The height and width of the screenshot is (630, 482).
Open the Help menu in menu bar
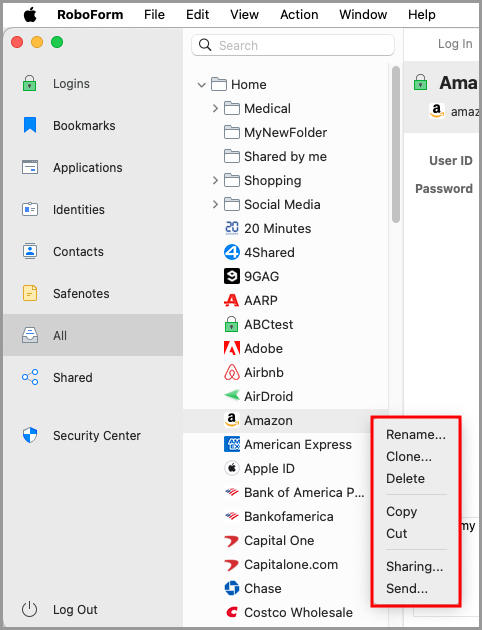422,14
